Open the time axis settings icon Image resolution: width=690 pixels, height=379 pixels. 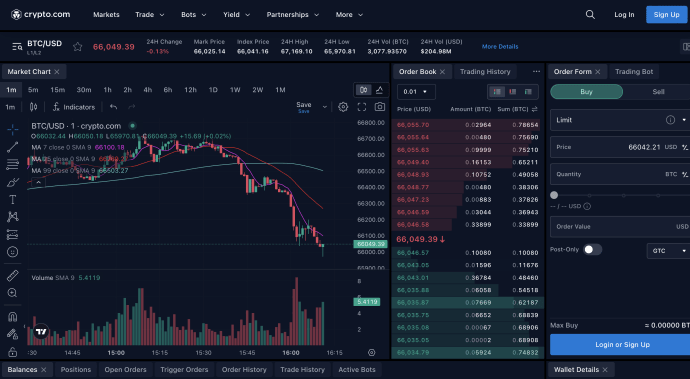372,353
